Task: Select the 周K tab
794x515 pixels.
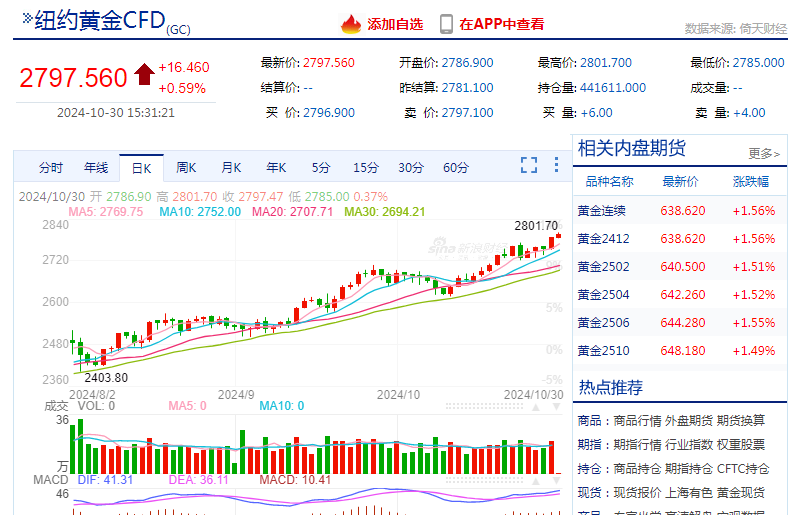Action: 186,168
